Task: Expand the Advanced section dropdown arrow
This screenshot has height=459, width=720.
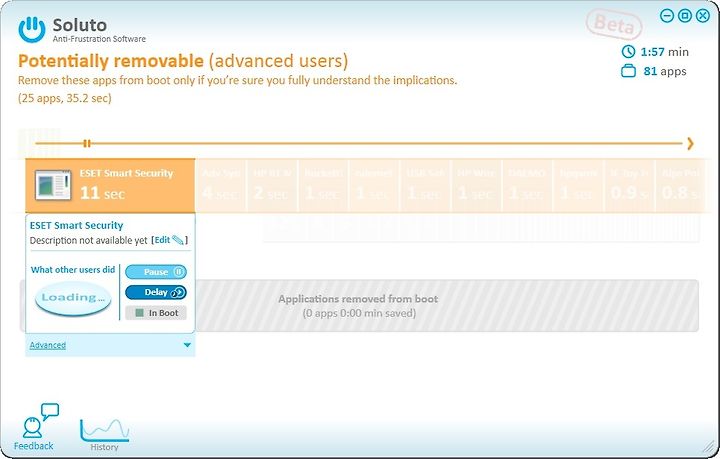Action: pyautogui.click(x=187, y=345)
